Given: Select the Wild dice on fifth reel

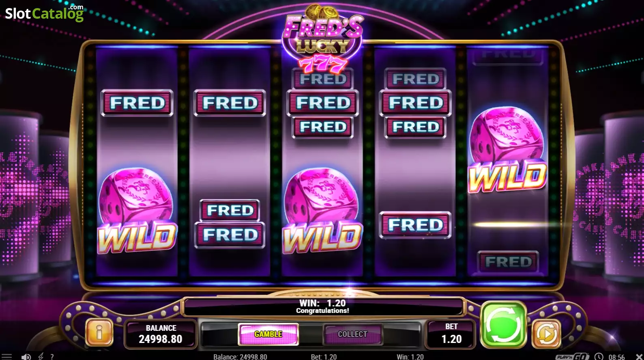Looking at the screenshot, I should pyautogui.click(x=507, y=149).
